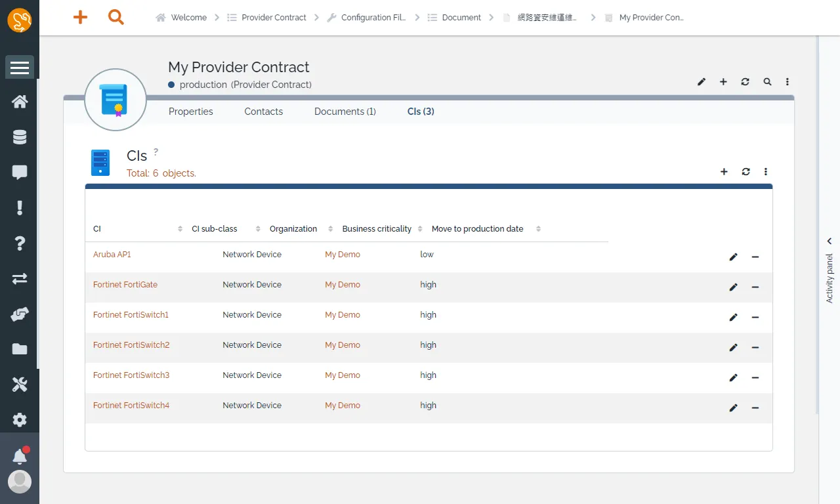Switch to the Contacts tab
Image resolution: width=840 pixels, height=504 pixels.
[x=264, y=112]
